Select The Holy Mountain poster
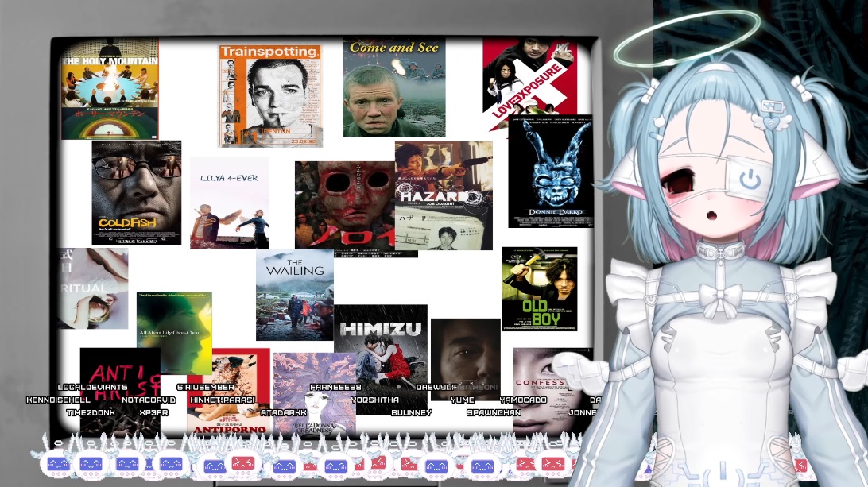The width and height of the screenshot is (868, 487). (110, 89)
